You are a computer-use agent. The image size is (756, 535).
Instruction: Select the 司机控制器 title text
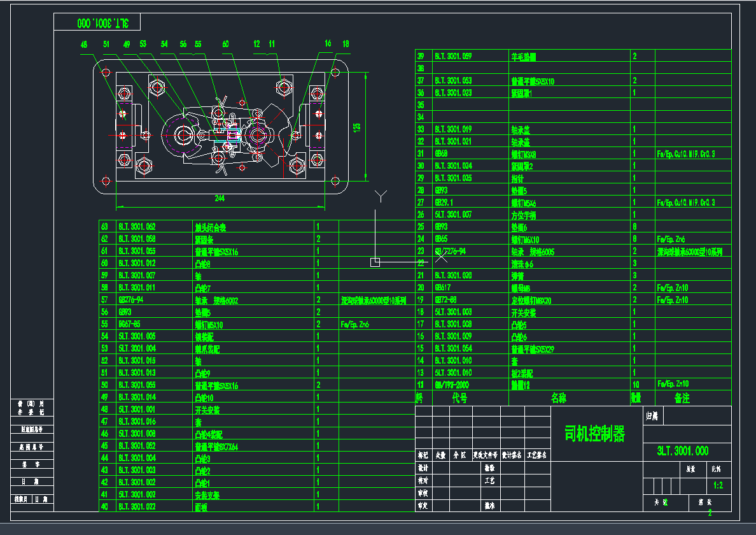[x=595, y=434]
